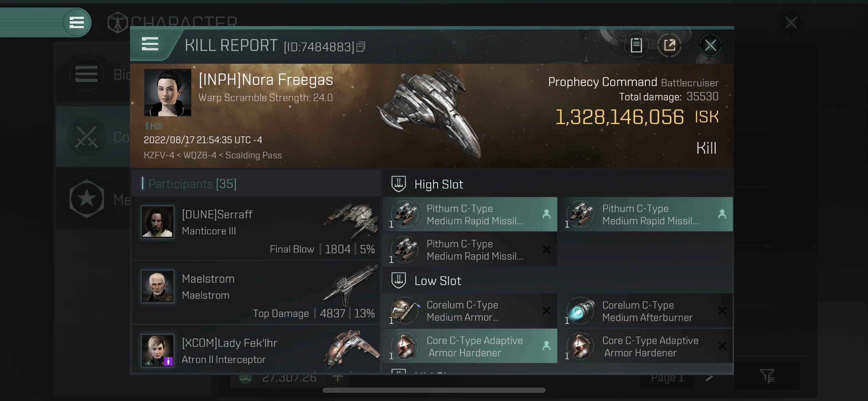Copy the kill report ID
Image resolution: width=868 pixels, height=401 pixels.
point(361,47)
